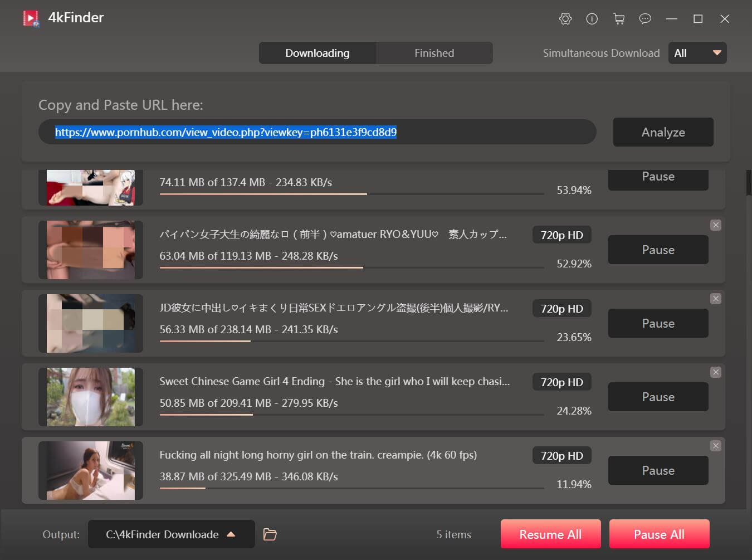
Task: Open the shopping cart purchase icon
Action: [618, 19]
